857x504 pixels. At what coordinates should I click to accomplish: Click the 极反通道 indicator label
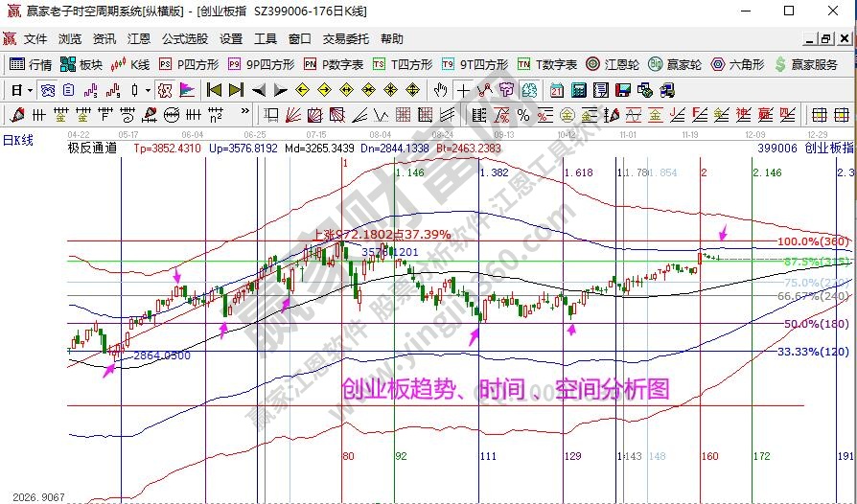(92, 149)
